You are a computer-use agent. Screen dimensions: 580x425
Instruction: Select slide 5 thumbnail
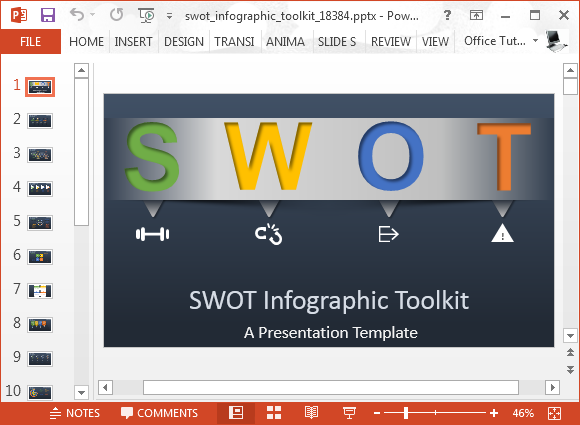click(x=40, y=223)
